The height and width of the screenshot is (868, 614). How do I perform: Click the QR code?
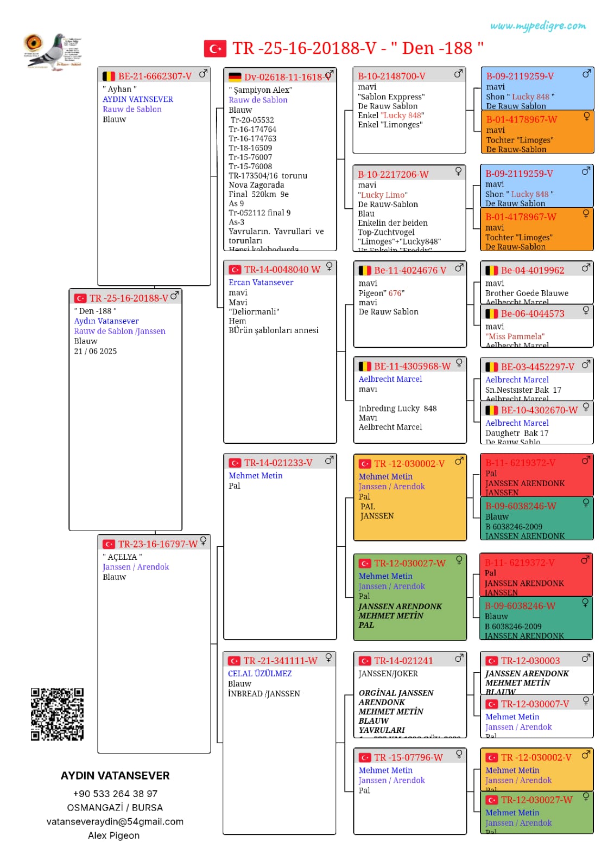click(57, 714)
